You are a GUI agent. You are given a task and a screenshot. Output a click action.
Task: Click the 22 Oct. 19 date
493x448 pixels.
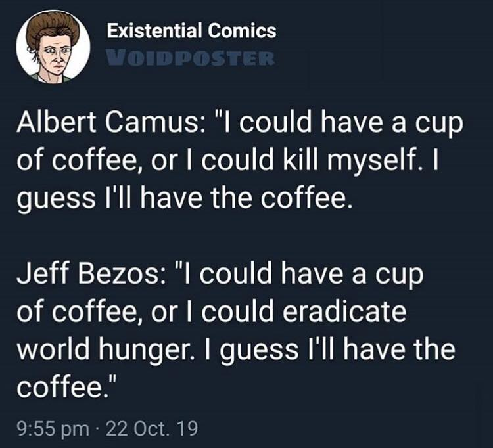[x=152, y=428]
